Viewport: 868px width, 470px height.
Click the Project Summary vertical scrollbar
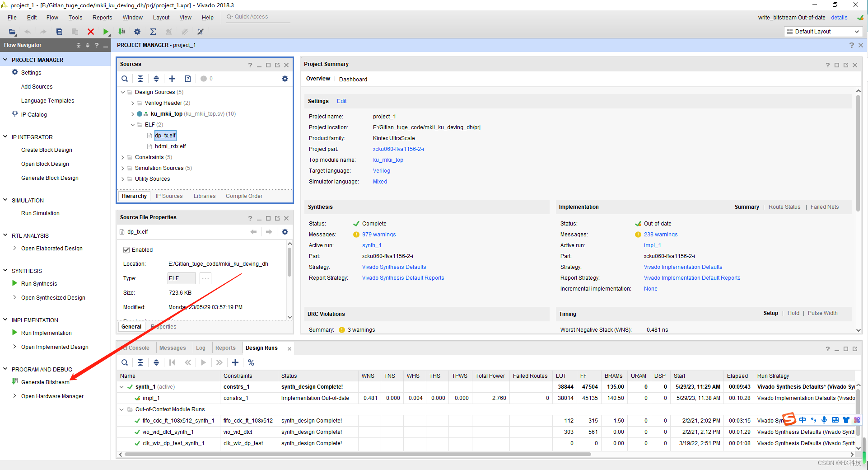pyautogui.click(x=858, y=154)
